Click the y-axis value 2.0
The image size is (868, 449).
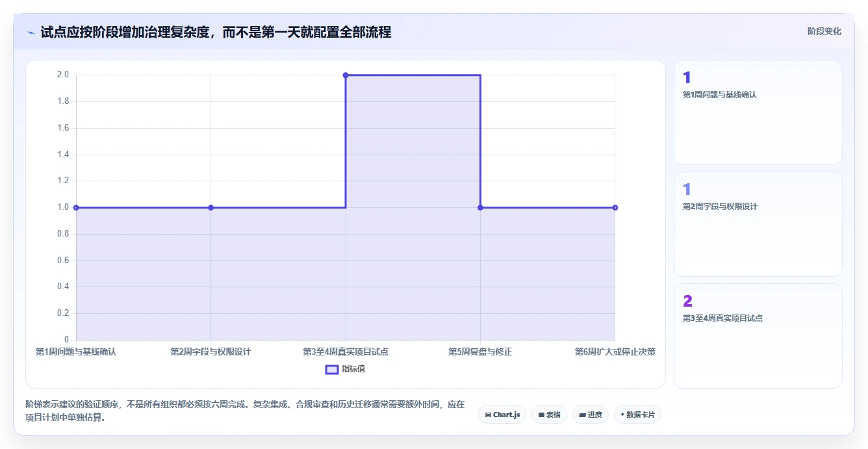pos(63,75)
